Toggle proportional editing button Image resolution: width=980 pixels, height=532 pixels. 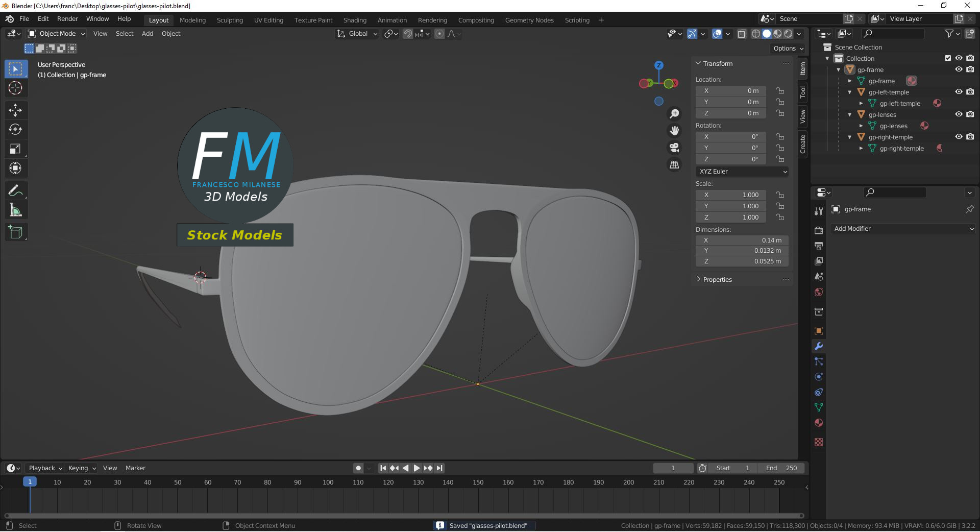coord(439,34)
